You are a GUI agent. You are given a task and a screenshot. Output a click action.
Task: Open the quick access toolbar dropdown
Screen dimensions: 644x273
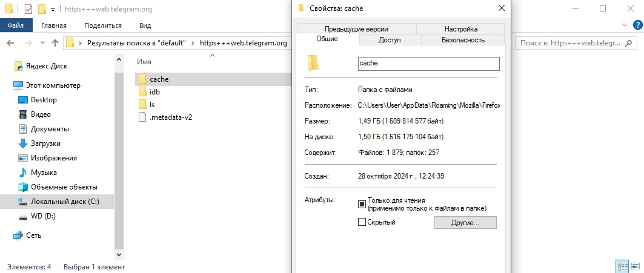coord(53,9)
